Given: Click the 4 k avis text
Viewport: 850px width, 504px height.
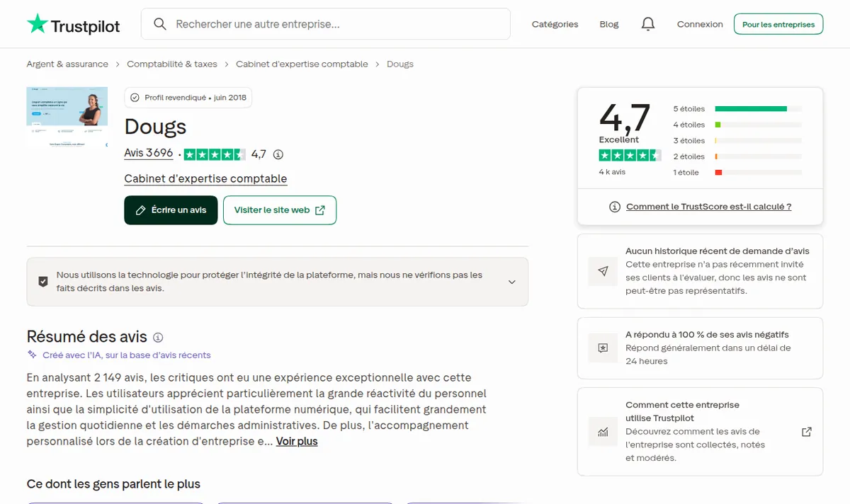Looking at the screenshot, I should pos(612,172).
